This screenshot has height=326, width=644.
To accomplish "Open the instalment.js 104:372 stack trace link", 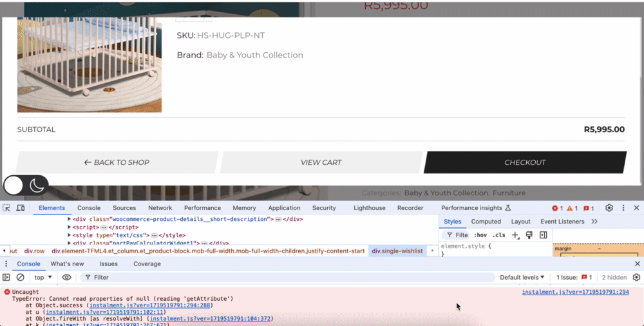I will [x=210, y=319].
